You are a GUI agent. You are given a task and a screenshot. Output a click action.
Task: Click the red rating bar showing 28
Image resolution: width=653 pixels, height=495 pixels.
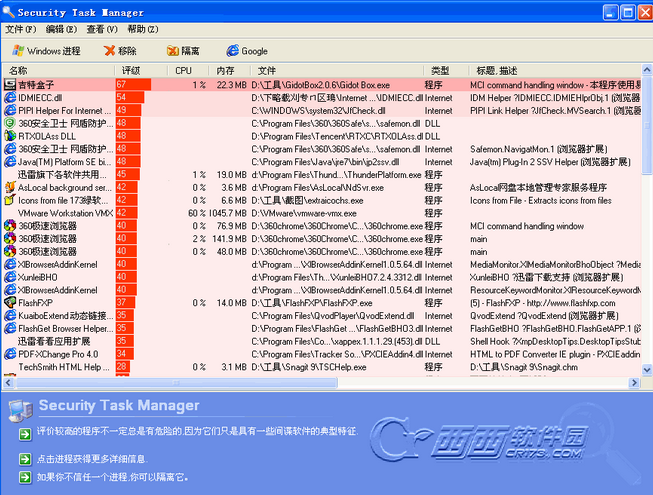pos(123,367)
